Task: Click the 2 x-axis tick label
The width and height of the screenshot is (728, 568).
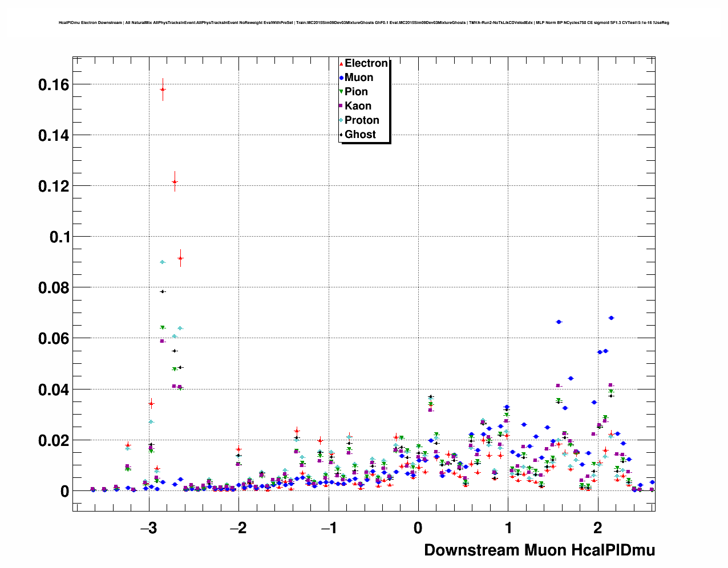Action: coord(597,528)
